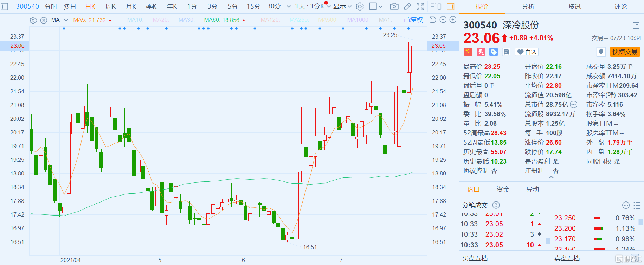This screenshot has height=265, width=644.
Task: Toggle the orange right panel icon
Action: coord(451,6)
